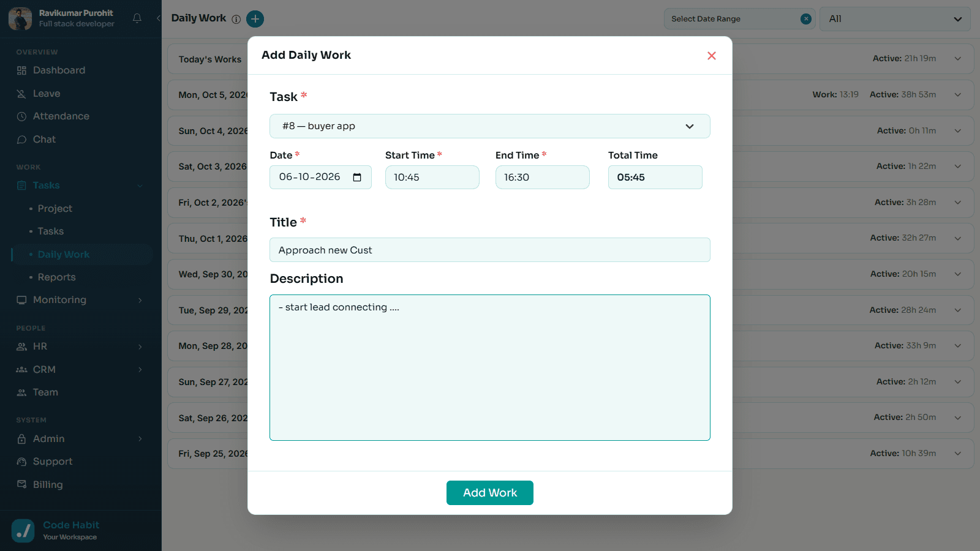Collapse the sidebar with the arrow icon
The height and width of the screenshot is (551, 980).
(x=159, y=18)
